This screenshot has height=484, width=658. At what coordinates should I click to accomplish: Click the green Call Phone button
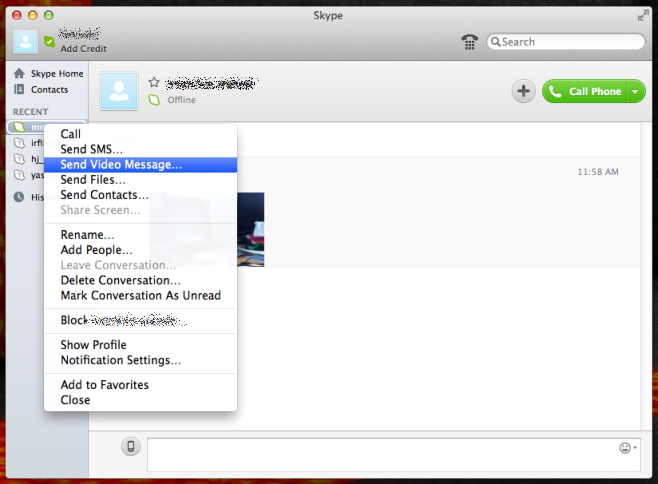coord(585,92)
